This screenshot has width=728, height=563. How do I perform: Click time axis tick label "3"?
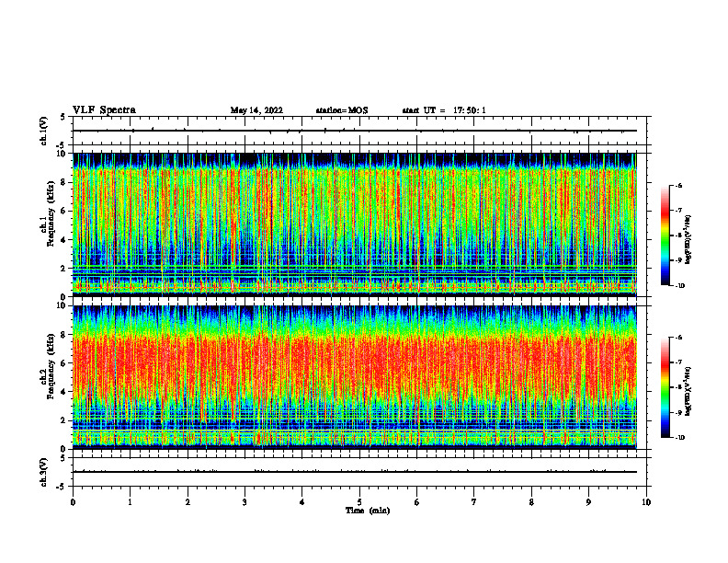[245, 502]
